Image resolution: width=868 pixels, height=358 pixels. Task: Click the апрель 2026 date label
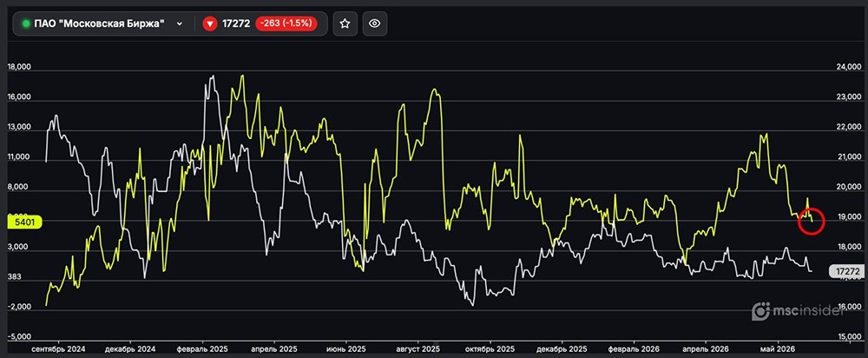(705, 349)
